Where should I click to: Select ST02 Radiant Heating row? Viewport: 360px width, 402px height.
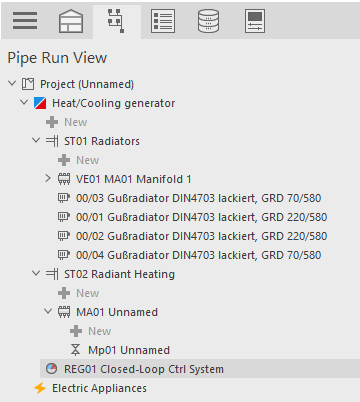click(x=119, y=274)
